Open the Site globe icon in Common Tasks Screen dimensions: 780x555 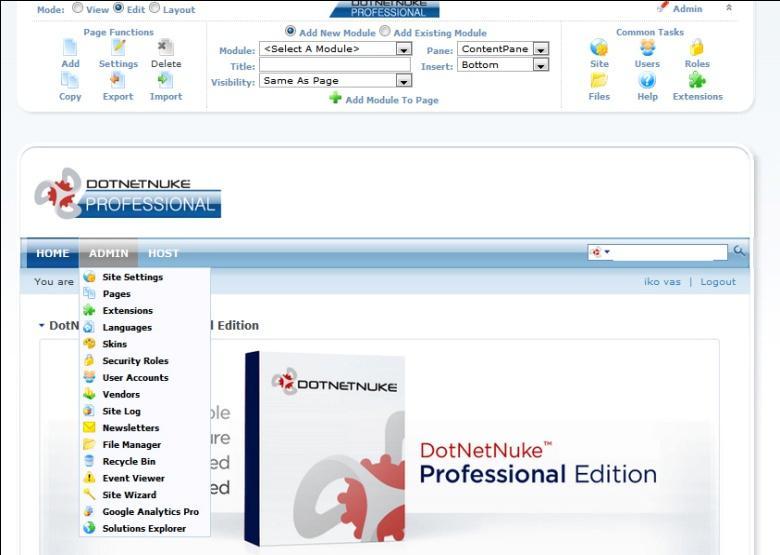click(599, 48)
